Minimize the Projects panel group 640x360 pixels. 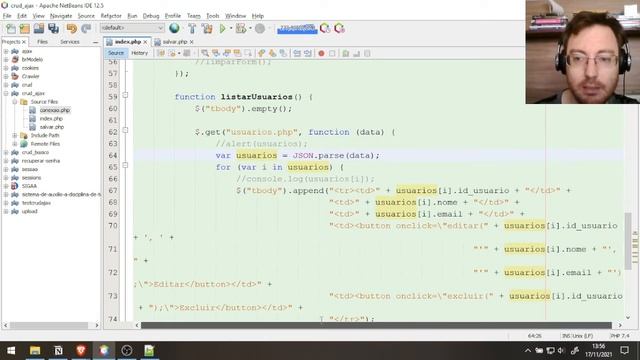click(96, 42)
